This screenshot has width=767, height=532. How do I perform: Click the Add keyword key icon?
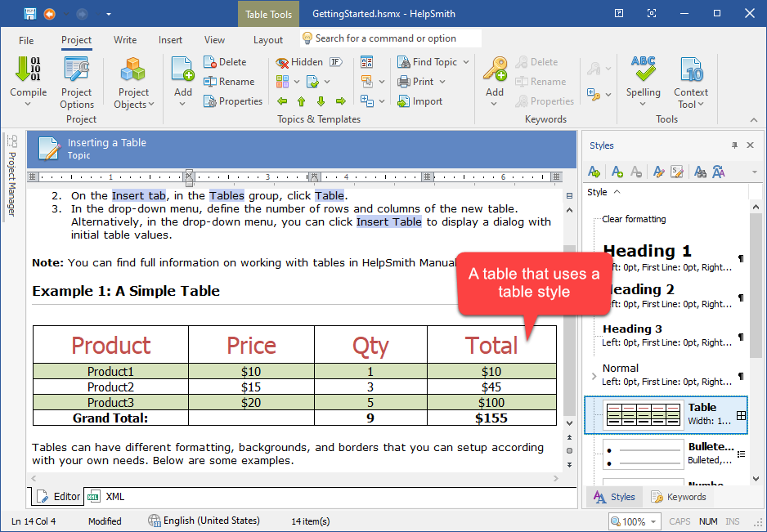(495, 69)
